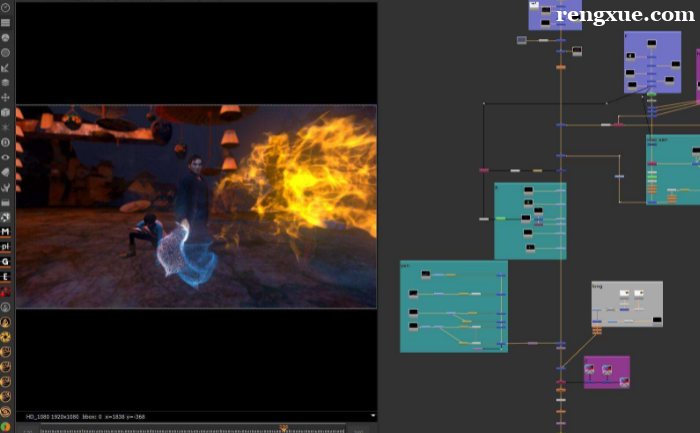700x433 pixels.
Task: Open the MetaData tag icon
Action: tap(5, 172)
